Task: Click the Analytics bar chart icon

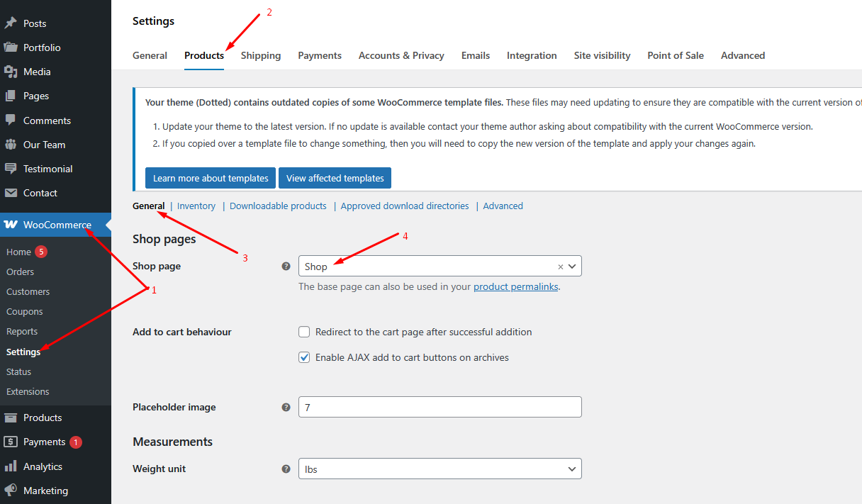Action: [x=11, y=466]
